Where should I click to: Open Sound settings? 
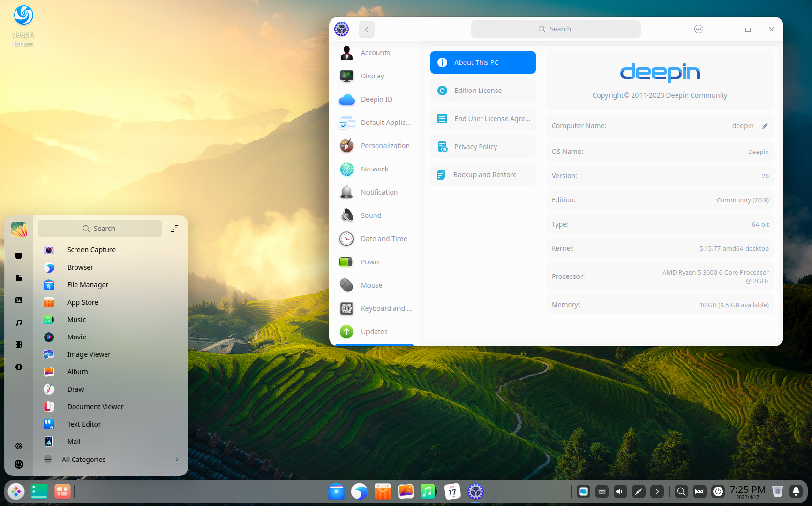375,215
